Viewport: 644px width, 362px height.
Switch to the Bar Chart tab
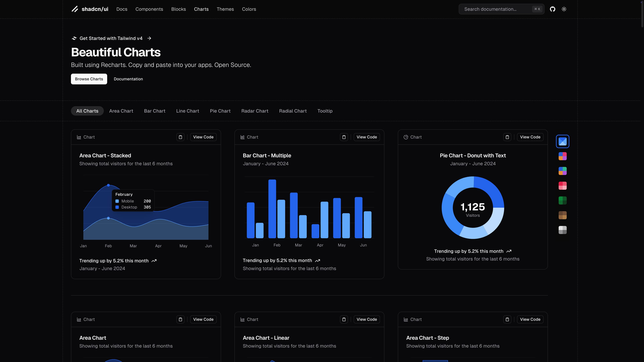click(154, 111)
